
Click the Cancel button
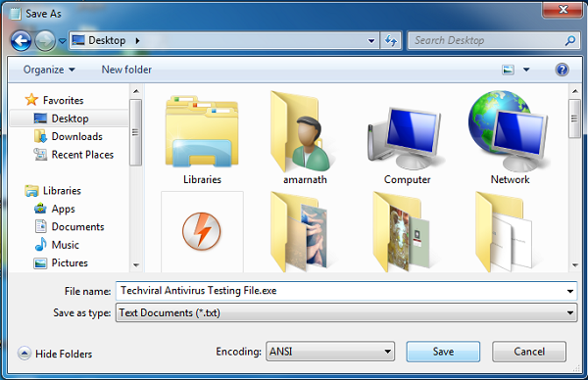(529, 352)
